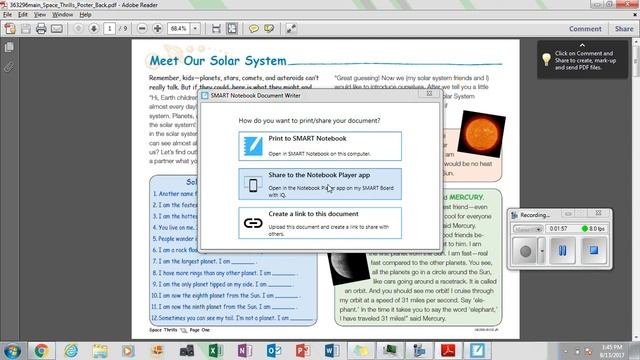640x360 pixels.
Task: Open Word from the taskbar
Action: [x=331, y=351]
